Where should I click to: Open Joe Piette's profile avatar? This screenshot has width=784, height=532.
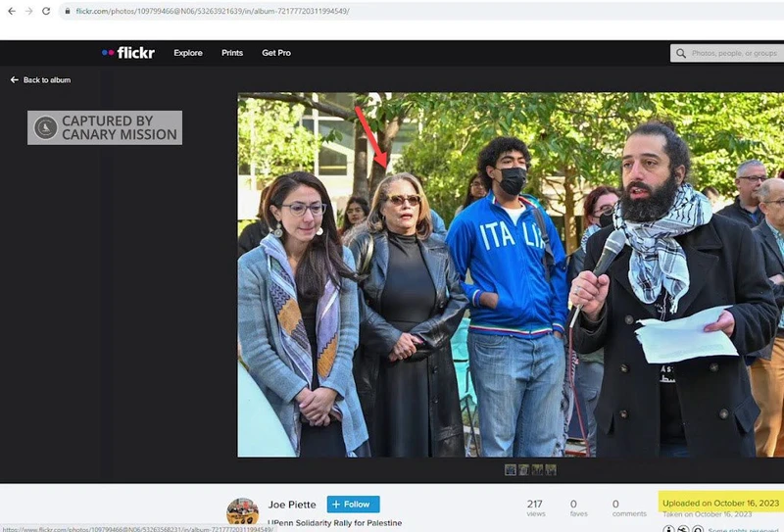242,511
